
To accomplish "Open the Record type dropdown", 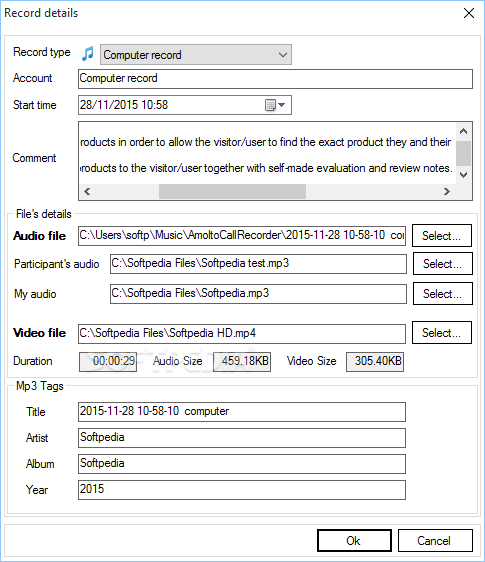I will [196, 55].
